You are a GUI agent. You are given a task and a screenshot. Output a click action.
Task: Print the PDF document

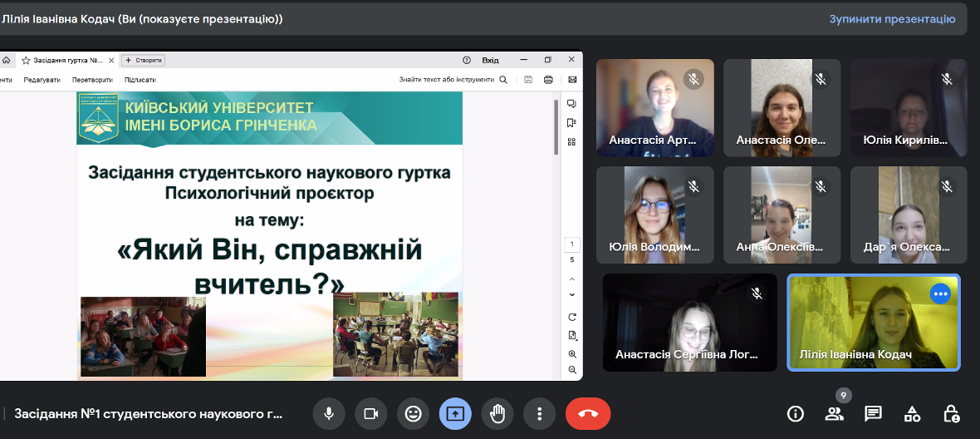[548, 80]
